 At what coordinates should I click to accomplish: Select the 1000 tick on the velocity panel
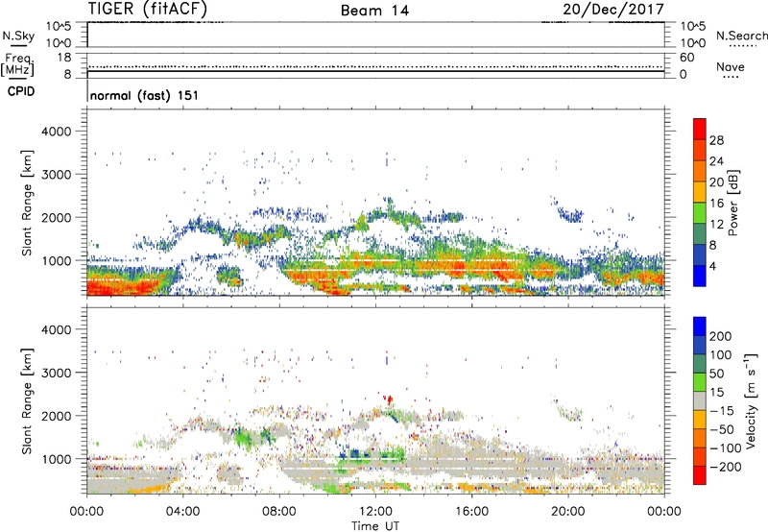coord(57,459)
